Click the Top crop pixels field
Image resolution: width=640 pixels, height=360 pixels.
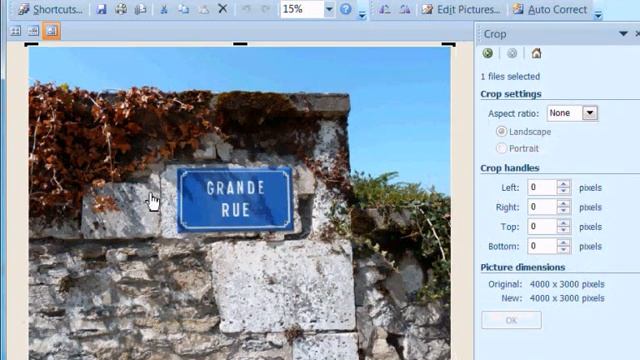(x=542, y=227)
